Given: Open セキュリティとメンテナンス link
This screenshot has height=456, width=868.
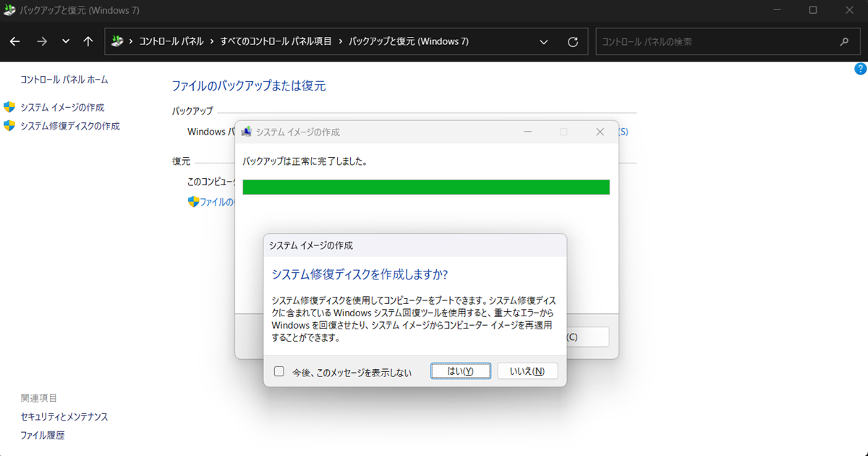Looking at the screenshot, I should 64,417.
